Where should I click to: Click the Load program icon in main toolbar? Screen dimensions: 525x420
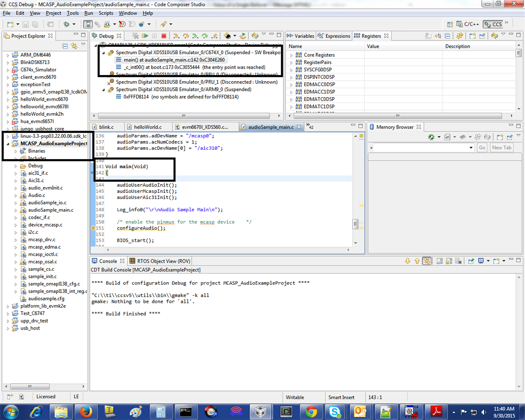tap(107, 24)
